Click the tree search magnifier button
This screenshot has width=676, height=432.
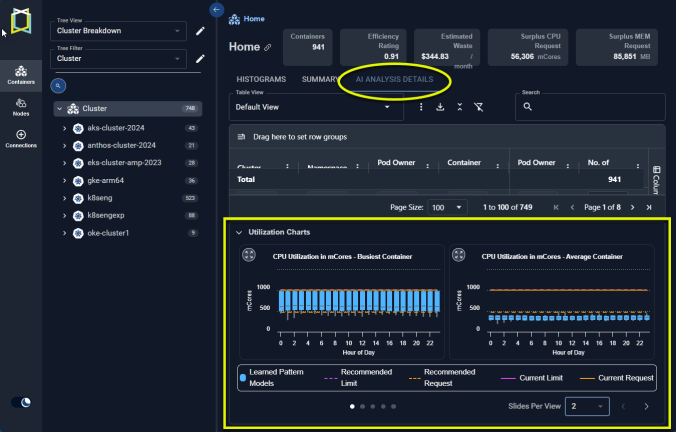[x=58, y=86]
